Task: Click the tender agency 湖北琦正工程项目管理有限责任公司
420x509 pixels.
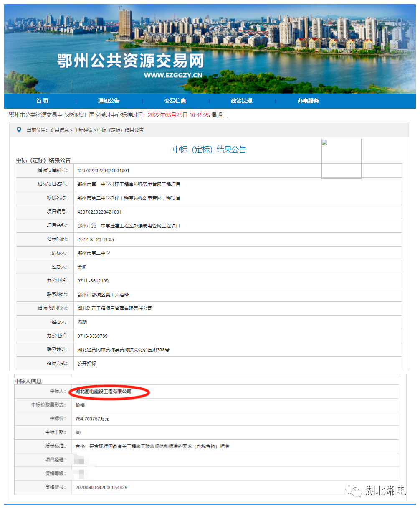Action: click(114, 308)
